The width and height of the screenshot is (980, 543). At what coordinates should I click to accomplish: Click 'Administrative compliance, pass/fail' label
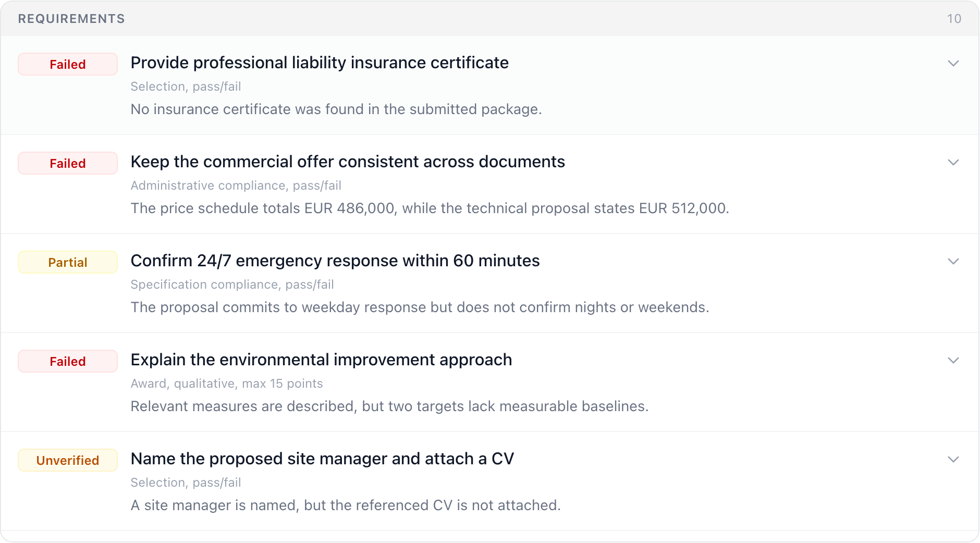coord(236,186)
